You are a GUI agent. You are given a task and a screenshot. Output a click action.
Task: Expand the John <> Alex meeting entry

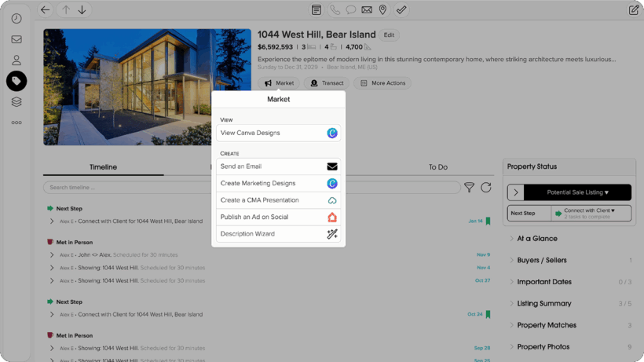(52, 255)
